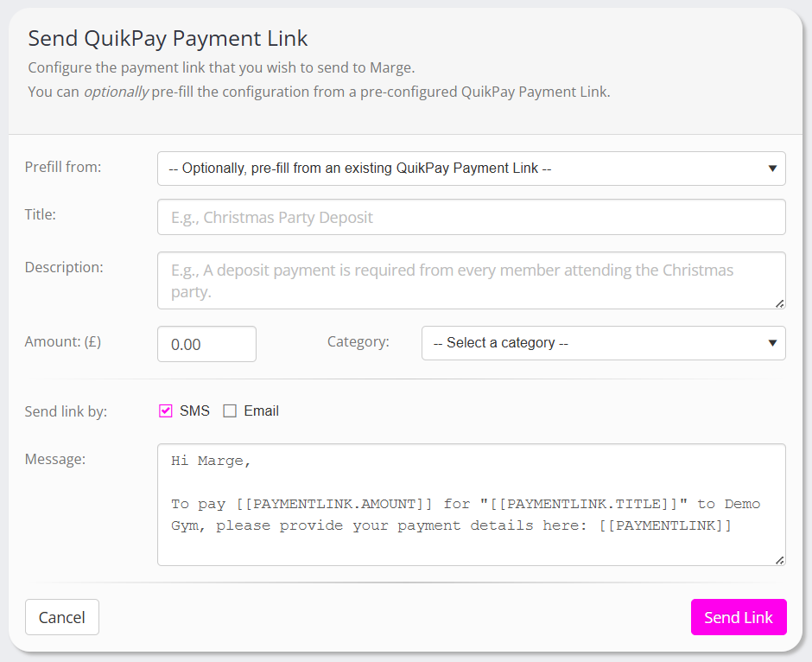This screenshot has height=662, width=812.
Task: Click inside the Message text box
Action: 471,505
